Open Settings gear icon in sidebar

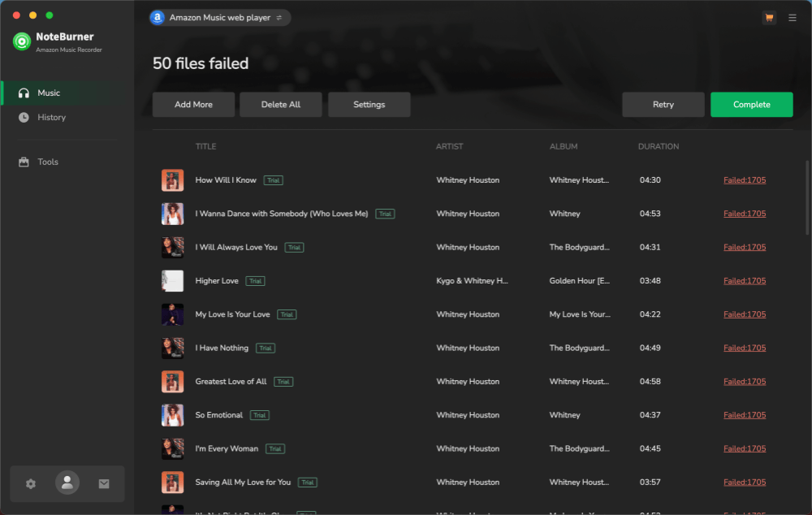click(x=31, y=483)
